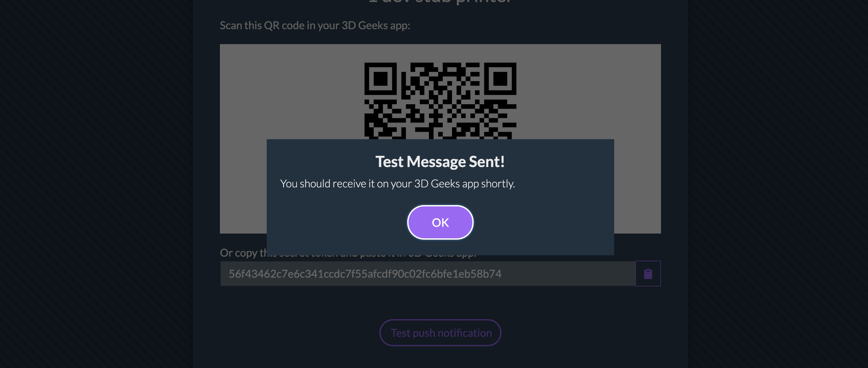Click the printer name heading at the top
Viewport: 868px width, 368px height.
440,2
